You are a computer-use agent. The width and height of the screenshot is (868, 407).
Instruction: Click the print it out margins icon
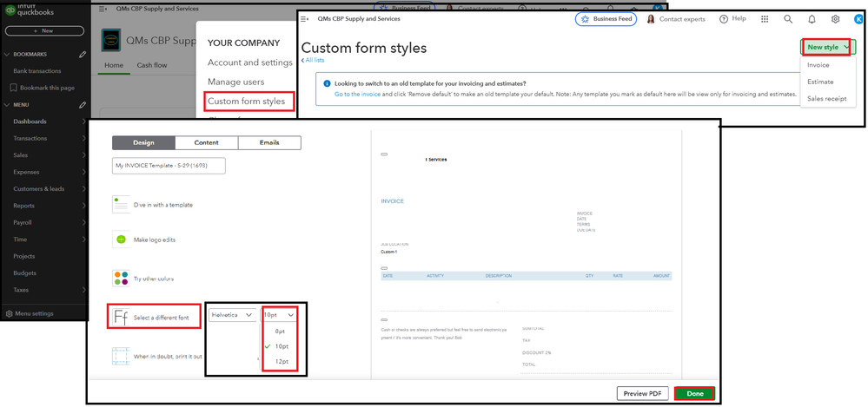(x=121, y=356)
